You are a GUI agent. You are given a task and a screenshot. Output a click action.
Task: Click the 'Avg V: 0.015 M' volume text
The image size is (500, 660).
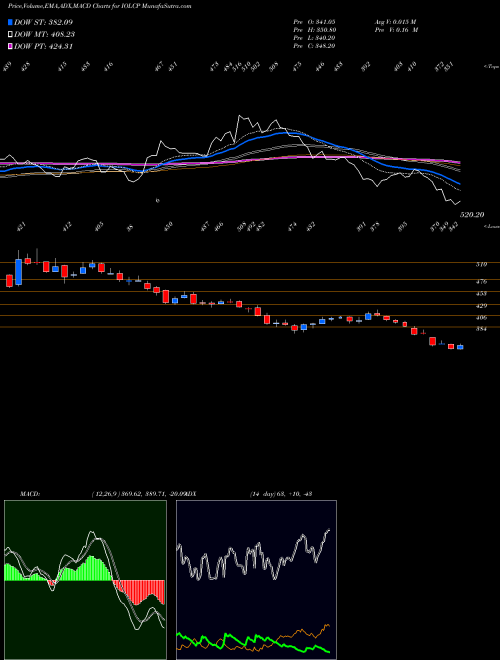(x=395, y=21)
